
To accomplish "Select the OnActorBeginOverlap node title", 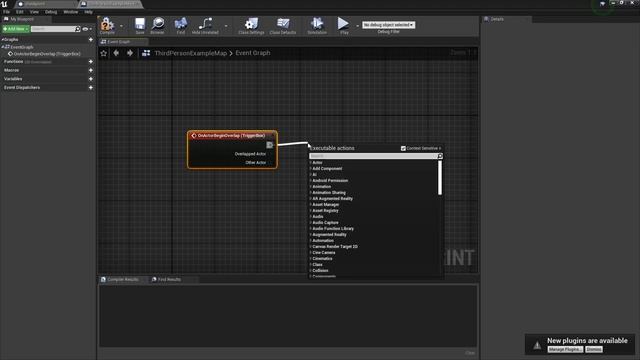I will click(x=231, y=136).
